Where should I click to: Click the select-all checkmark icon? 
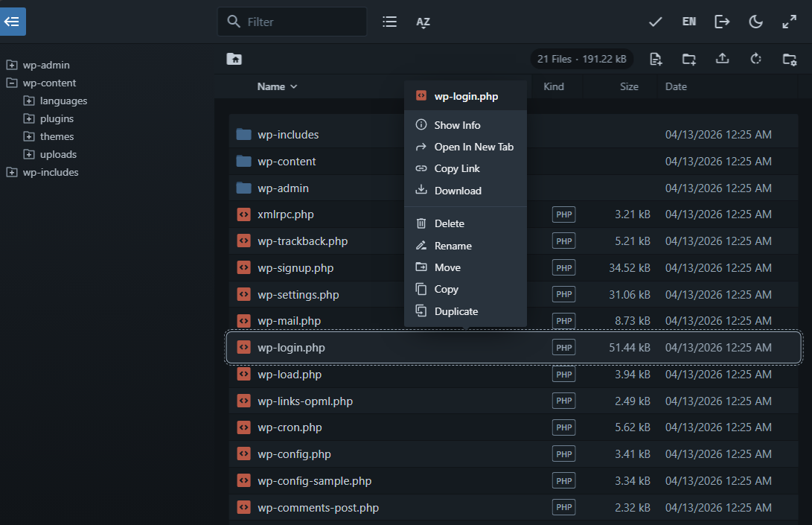pyautogui.click(x=655, y=22)
